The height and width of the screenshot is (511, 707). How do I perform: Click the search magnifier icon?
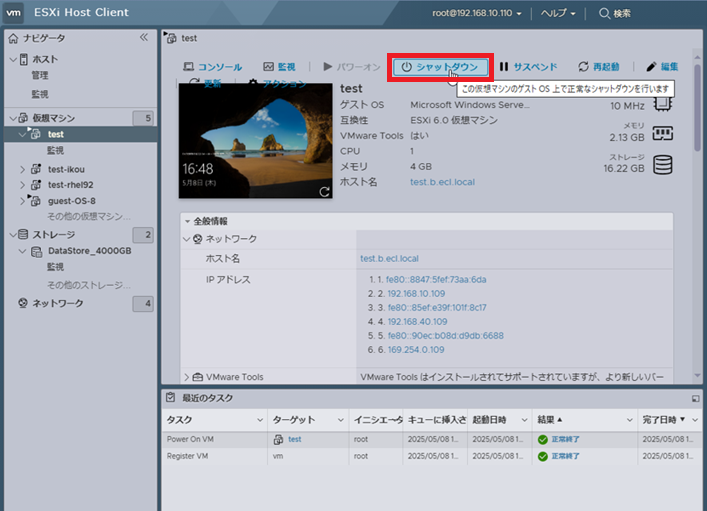coord(604,14)
